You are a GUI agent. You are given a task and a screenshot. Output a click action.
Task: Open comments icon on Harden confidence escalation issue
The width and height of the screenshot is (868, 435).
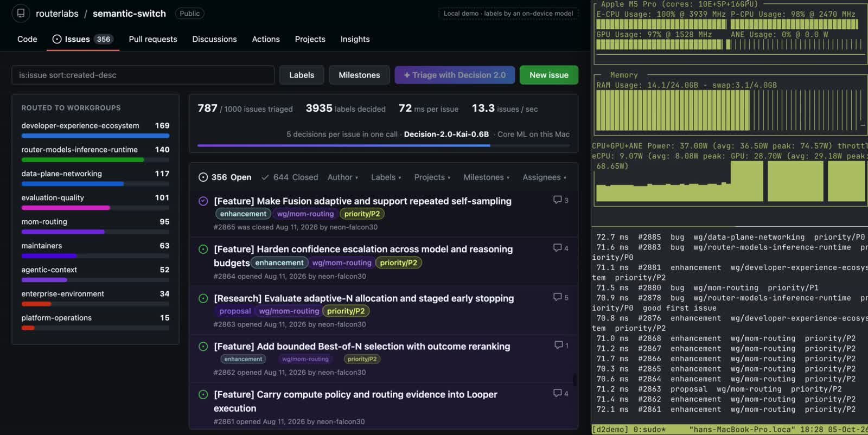pos(557,248)
